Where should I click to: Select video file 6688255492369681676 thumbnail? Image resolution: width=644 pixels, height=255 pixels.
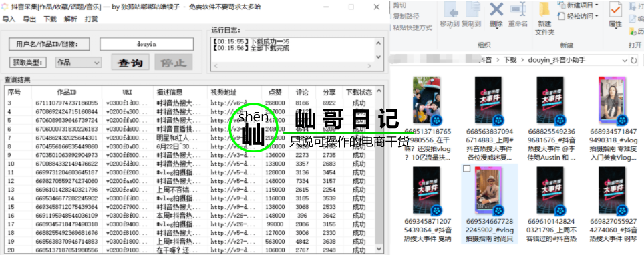pyautogui.click(x=550, y=100)
